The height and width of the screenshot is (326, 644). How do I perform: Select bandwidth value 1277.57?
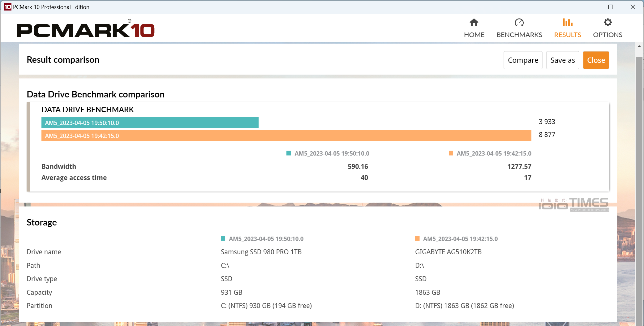[519, 166]
